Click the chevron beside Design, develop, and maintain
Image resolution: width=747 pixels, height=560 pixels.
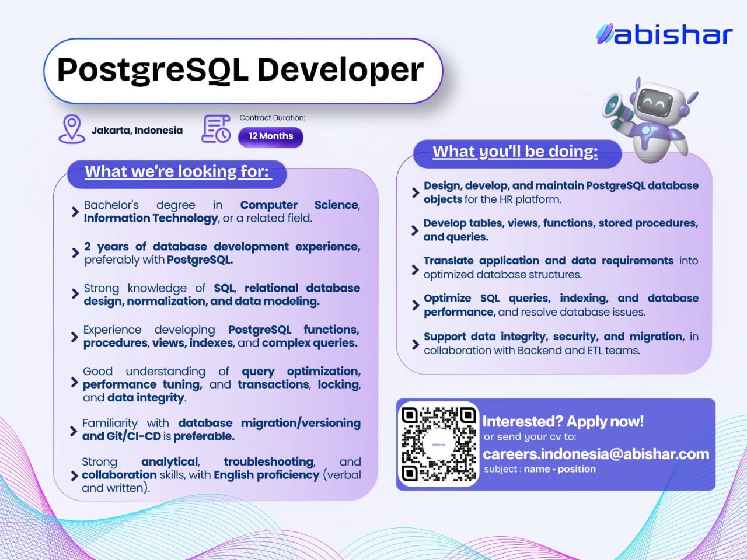(x=416, y=192)
